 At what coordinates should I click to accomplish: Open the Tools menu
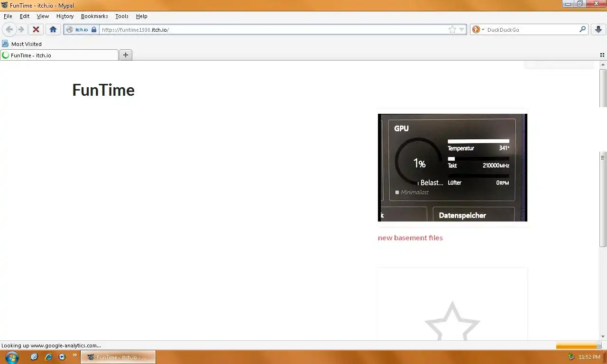pos(122,16)
